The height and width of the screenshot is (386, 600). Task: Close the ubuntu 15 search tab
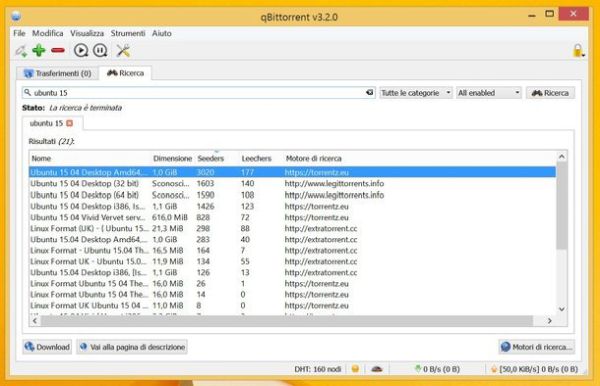69,123
